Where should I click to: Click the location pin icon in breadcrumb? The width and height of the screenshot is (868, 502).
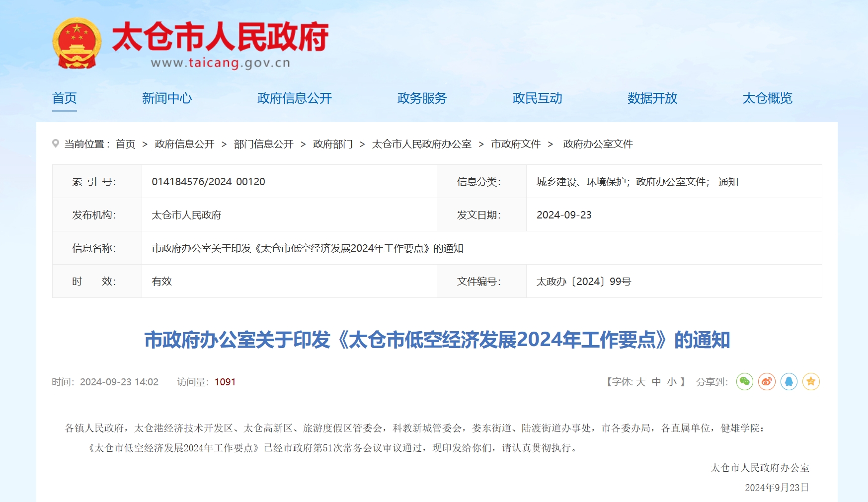click(x=56, y=143)
